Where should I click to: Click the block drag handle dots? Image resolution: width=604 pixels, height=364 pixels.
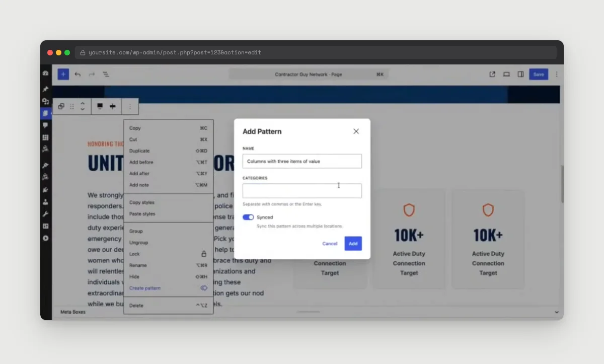tap(72, 106)
